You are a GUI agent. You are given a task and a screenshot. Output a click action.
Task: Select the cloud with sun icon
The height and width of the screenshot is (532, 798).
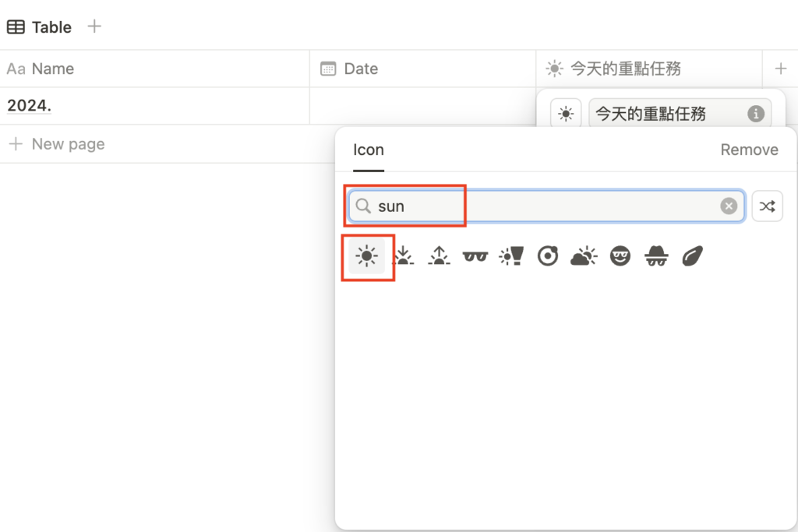[584, 255]
